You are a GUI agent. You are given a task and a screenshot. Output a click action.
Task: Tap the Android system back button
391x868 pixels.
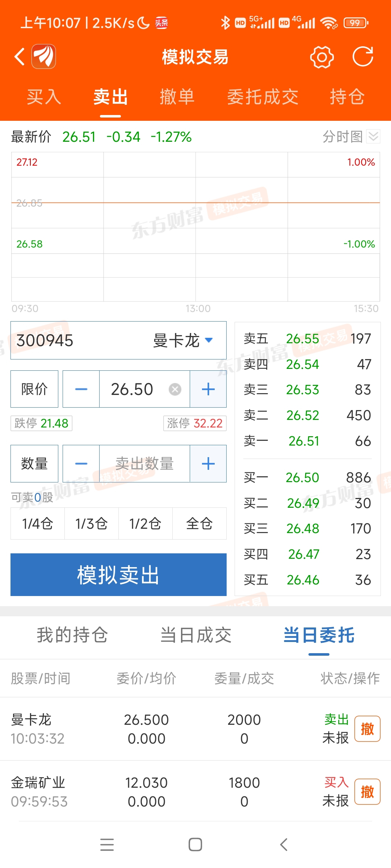click(284, 844)
